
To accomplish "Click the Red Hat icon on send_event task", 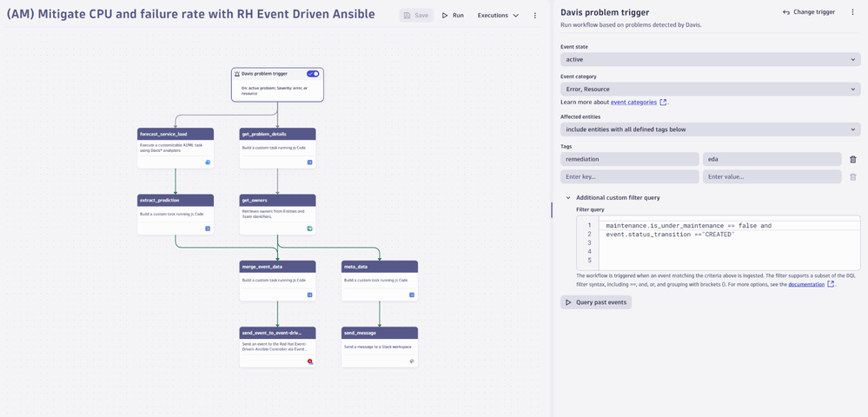I will (x=309, y=361).
